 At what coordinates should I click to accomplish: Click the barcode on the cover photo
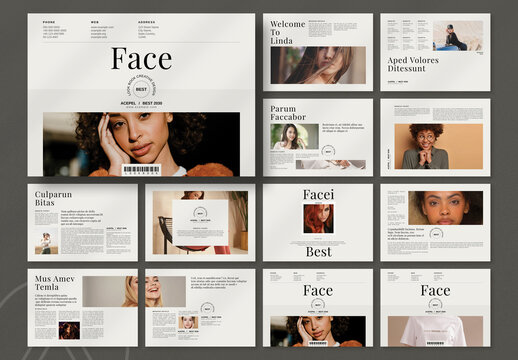tap(141, 170)
